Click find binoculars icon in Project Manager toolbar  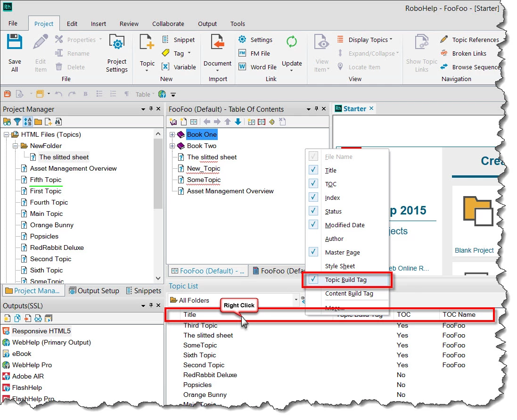coord(58,122)
